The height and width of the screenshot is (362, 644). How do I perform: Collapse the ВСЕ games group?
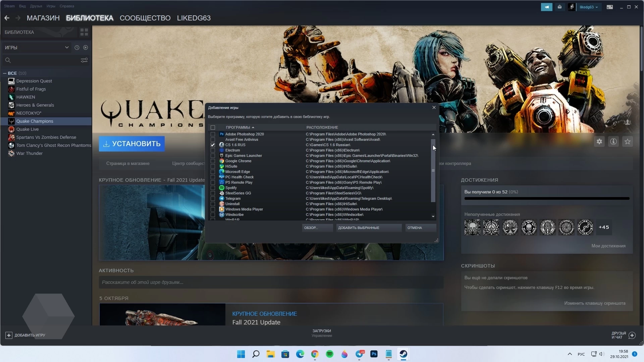(x=5, y=73)
